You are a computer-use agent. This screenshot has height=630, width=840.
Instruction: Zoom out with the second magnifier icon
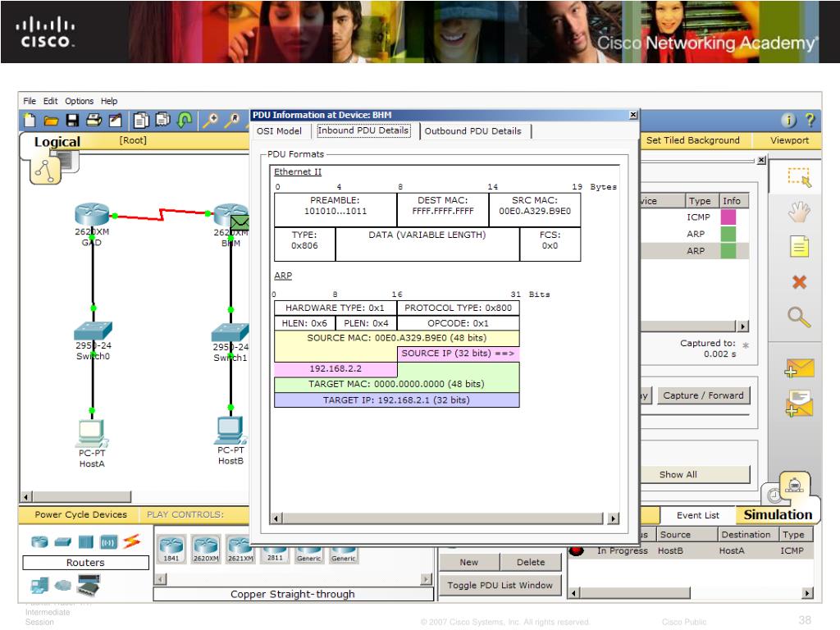coord(232,120)
